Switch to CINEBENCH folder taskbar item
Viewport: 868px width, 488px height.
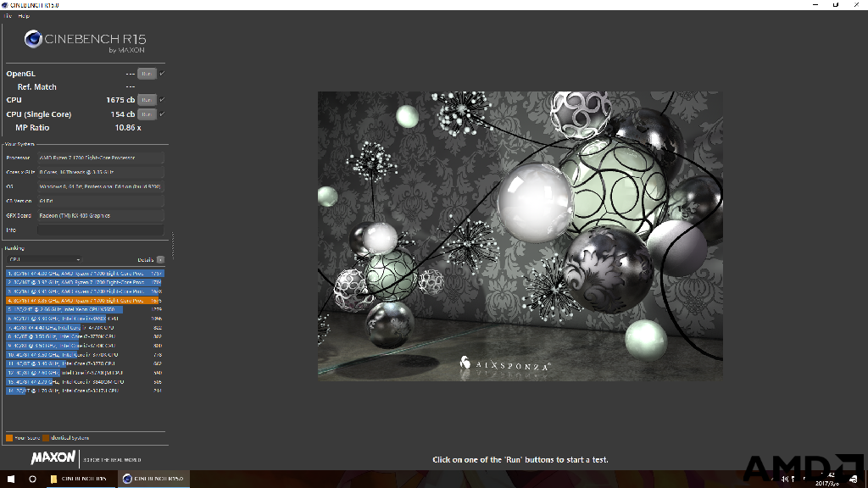pos(80,479)
